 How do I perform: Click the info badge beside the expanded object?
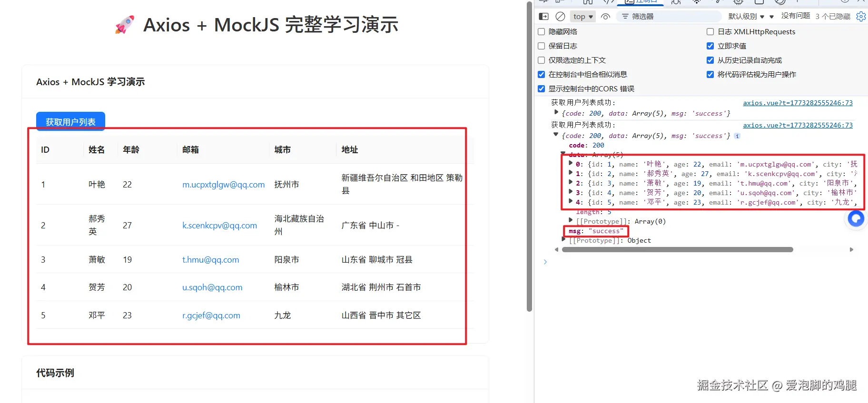click(737, 136)
